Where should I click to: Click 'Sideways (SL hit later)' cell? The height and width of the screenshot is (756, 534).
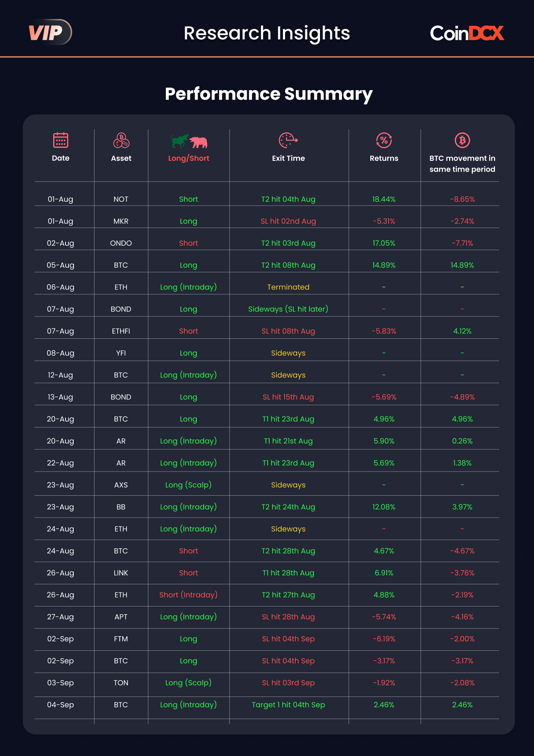point(289,309)
